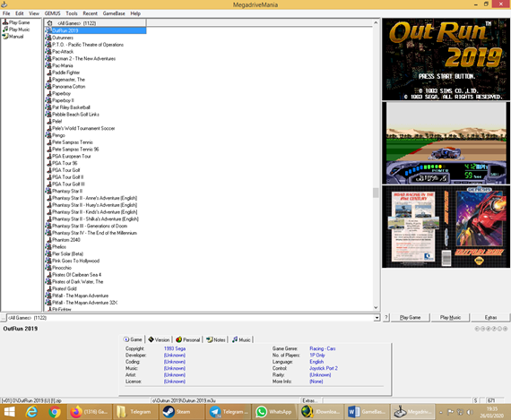This screenshot has height=420, width=511.
Task: Select Pete Sampras Tennis 96 entry
Action: click(x=75, y=150)
